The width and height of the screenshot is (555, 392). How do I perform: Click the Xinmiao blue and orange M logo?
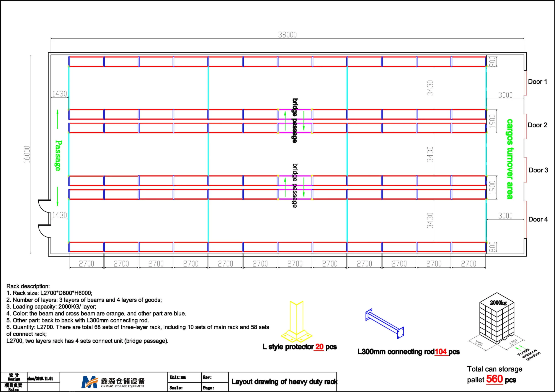click(x=90, y=382)
